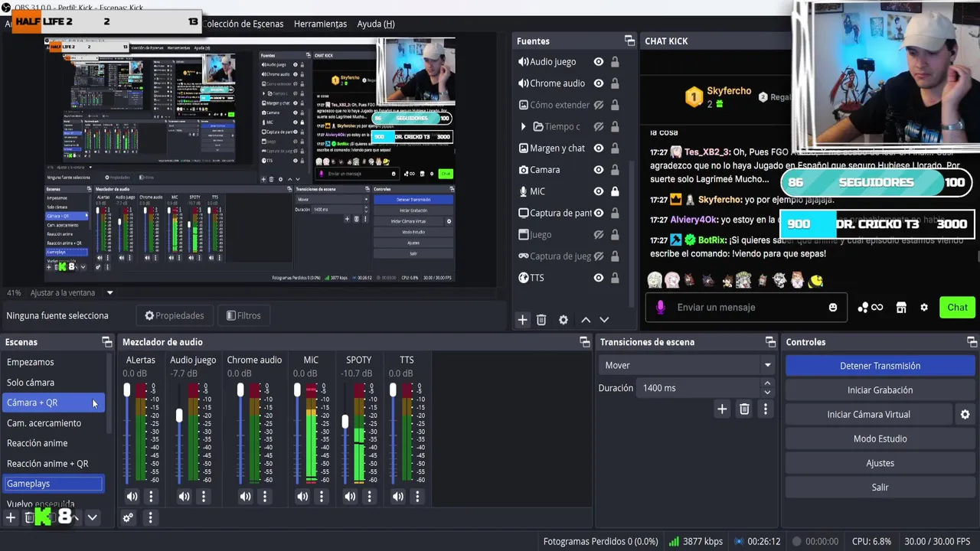Toggle visibility of Audio juego source
The width and height of the screenshot is (980, 551).
[599, 62]
